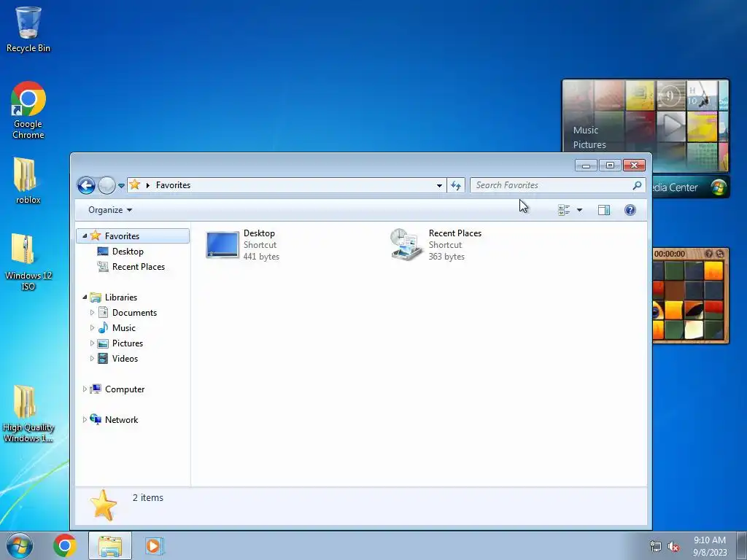
Task: Maximize the Favorites Explorer window
Action: pos(610,166)
